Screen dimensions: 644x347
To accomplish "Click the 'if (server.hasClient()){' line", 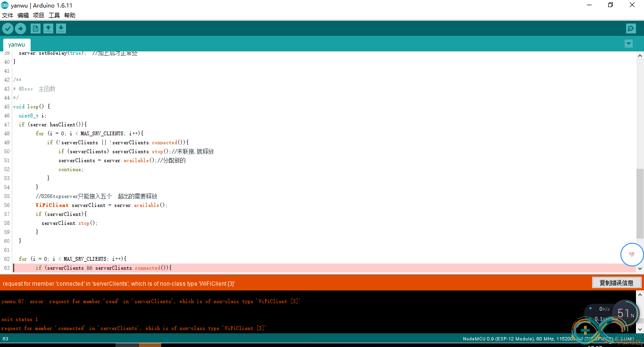I will [53, 124].
